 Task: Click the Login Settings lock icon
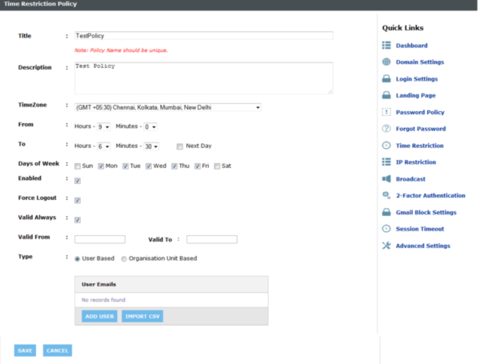[386, 79]
